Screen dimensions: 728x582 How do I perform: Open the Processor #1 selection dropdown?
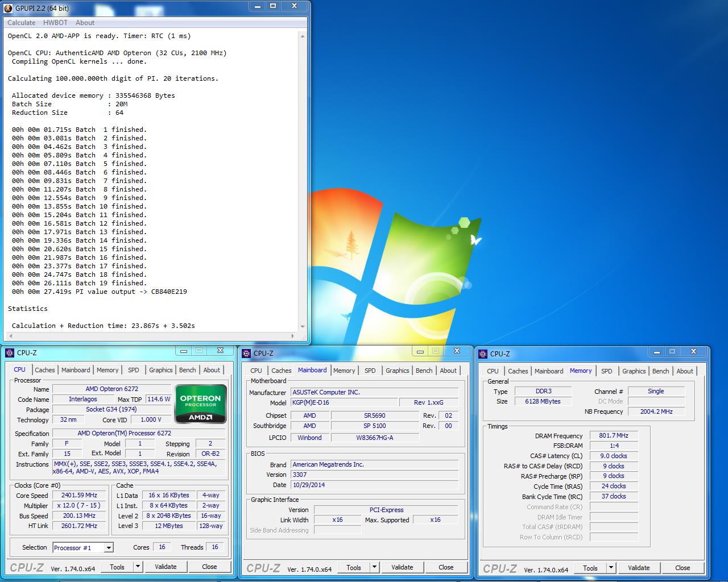click(x=83, y=548)
